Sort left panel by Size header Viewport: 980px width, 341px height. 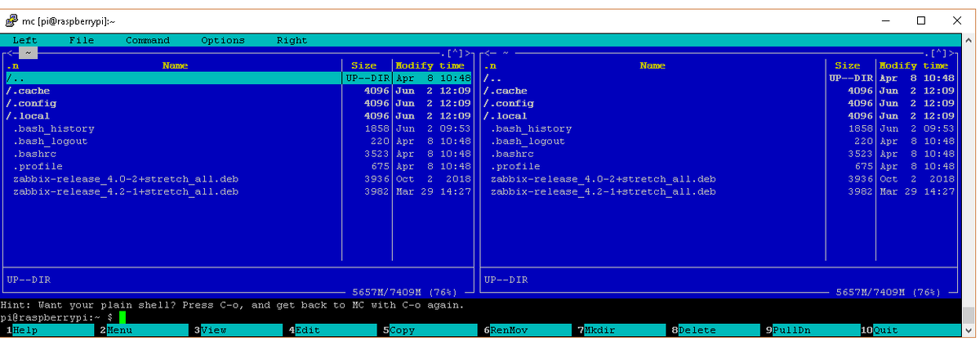click(364, 65)
